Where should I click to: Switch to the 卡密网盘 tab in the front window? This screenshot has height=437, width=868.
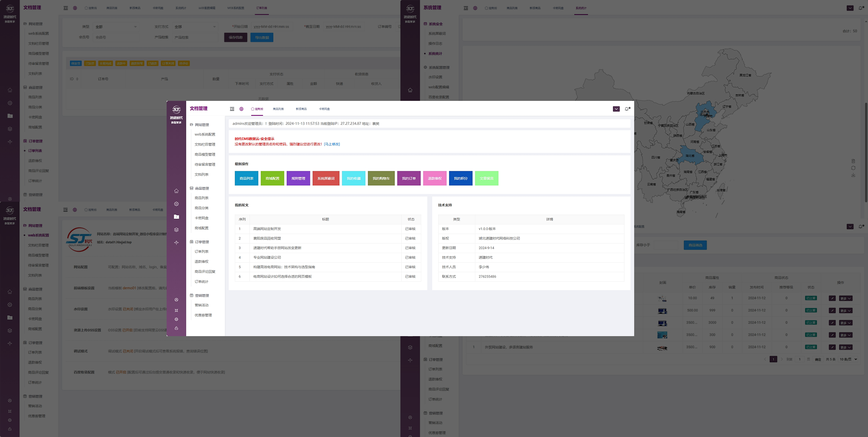[x=324, y=109]
